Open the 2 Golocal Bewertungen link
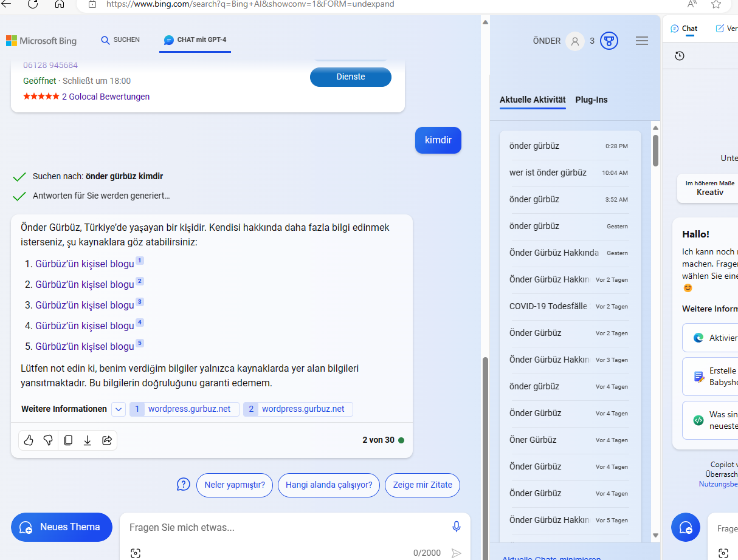Image resolution: width=738 pixels, height=560 pixels. 106,97
